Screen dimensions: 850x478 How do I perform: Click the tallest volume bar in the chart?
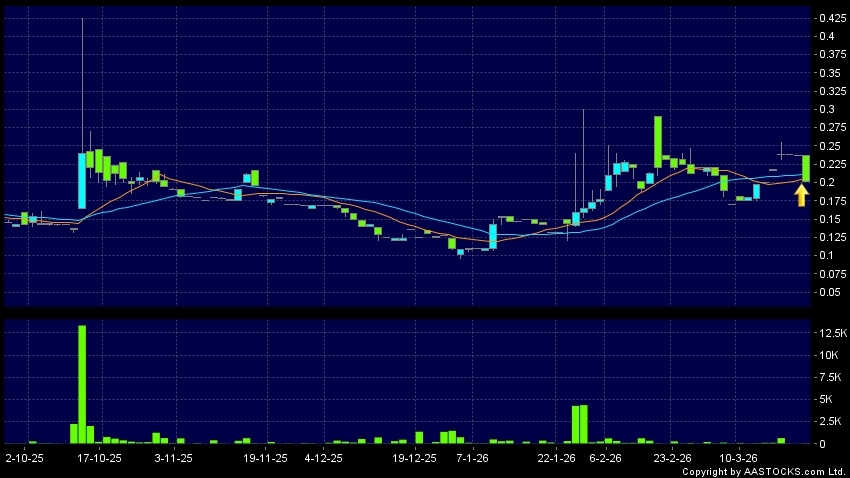82,384
